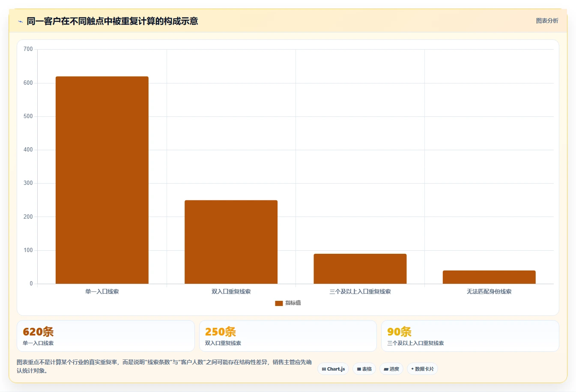The height and width of the screenshot is (392, 576).
Task: Click the 双入口重复线索 bar in the chart
Action: 231,242
